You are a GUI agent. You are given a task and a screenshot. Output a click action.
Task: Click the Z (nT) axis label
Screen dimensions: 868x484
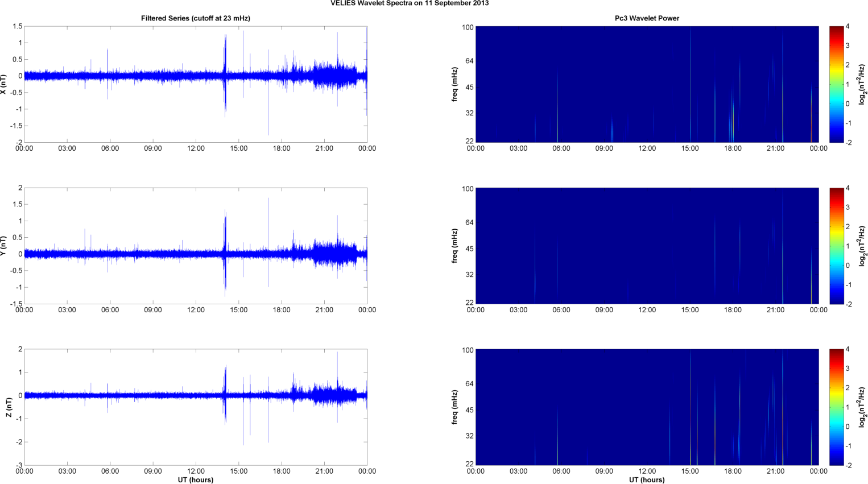(9, 407)
